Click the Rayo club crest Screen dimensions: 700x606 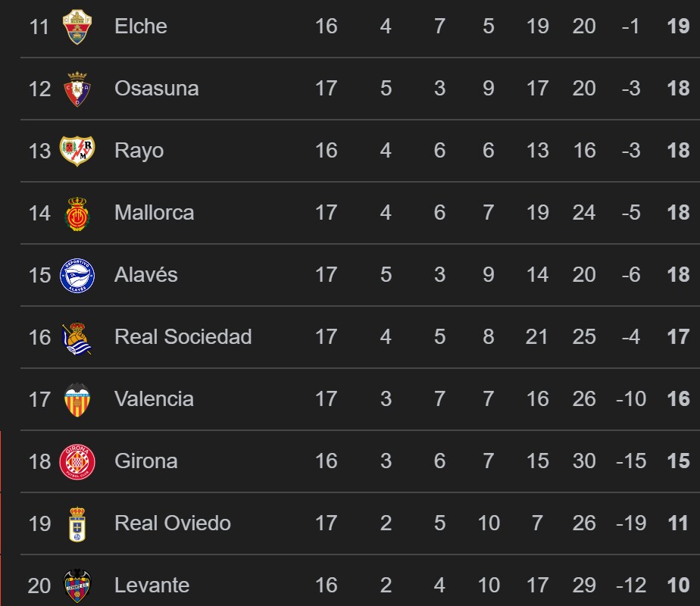click(x=77, y=151)
